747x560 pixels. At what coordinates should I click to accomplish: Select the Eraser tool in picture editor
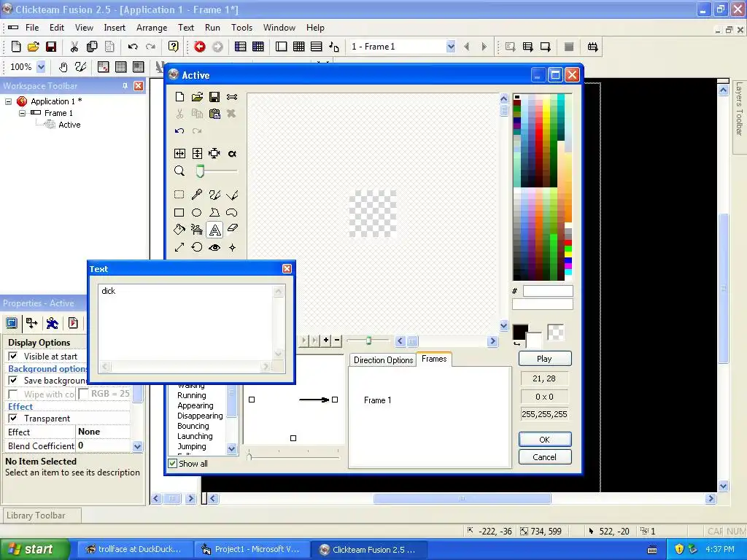tap(233, 229)
